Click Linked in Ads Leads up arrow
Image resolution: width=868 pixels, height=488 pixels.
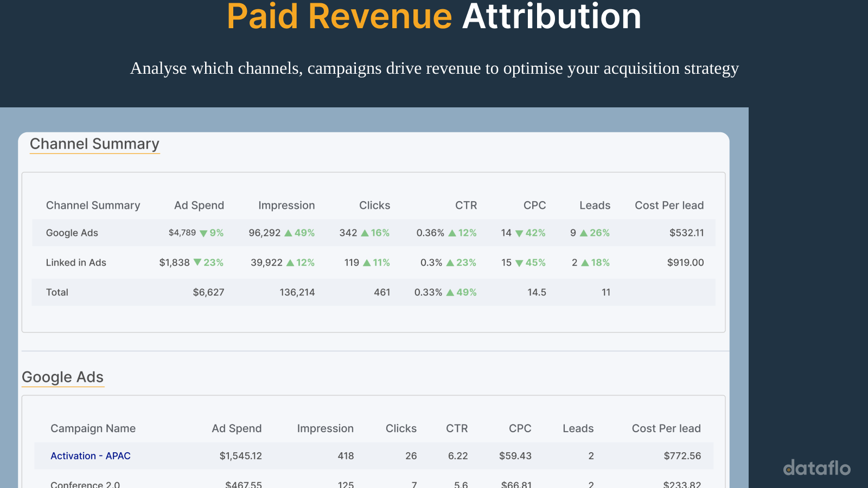(585, 263)
